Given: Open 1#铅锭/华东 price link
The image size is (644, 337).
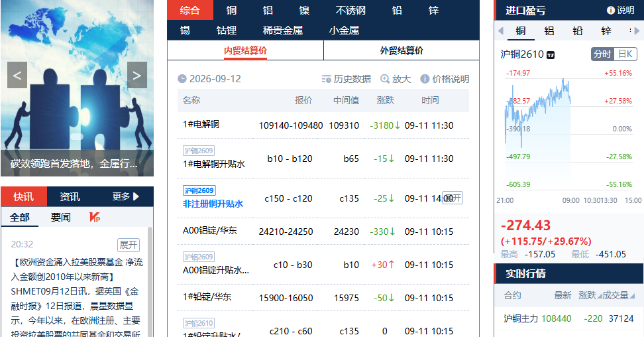Looking at the screenshot, I should (x=207, y=297).
